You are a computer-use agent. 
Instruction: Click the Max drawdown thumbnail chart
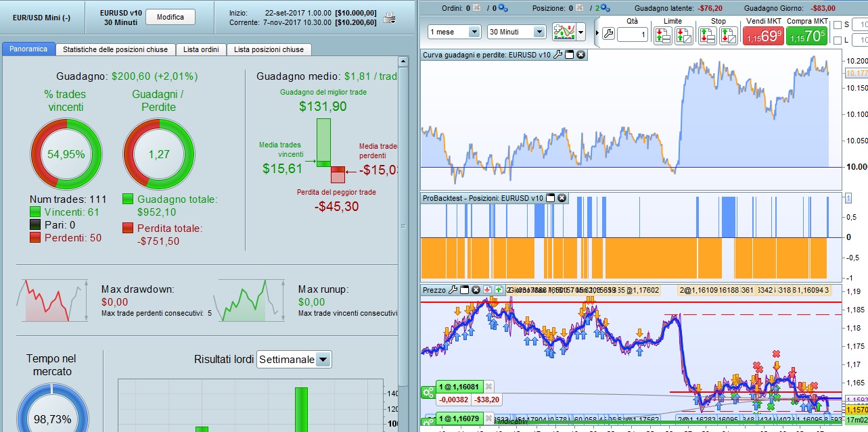pos(52,300)
